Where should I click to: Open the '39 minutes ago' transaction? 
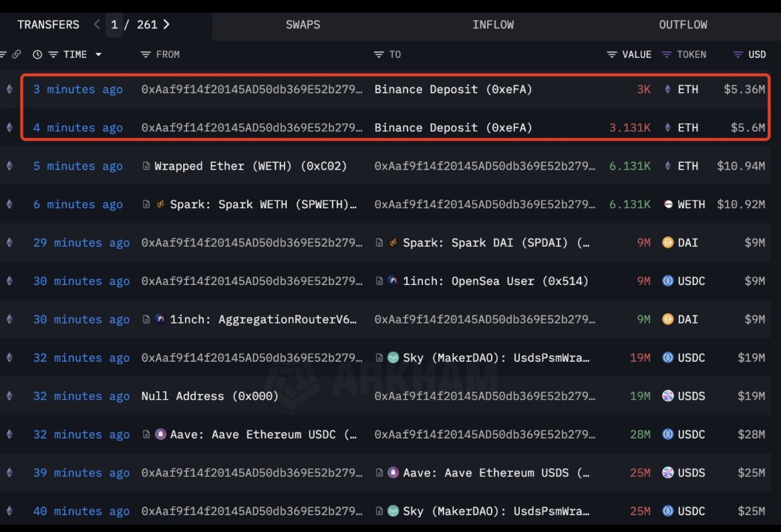[x=82, y=473]
